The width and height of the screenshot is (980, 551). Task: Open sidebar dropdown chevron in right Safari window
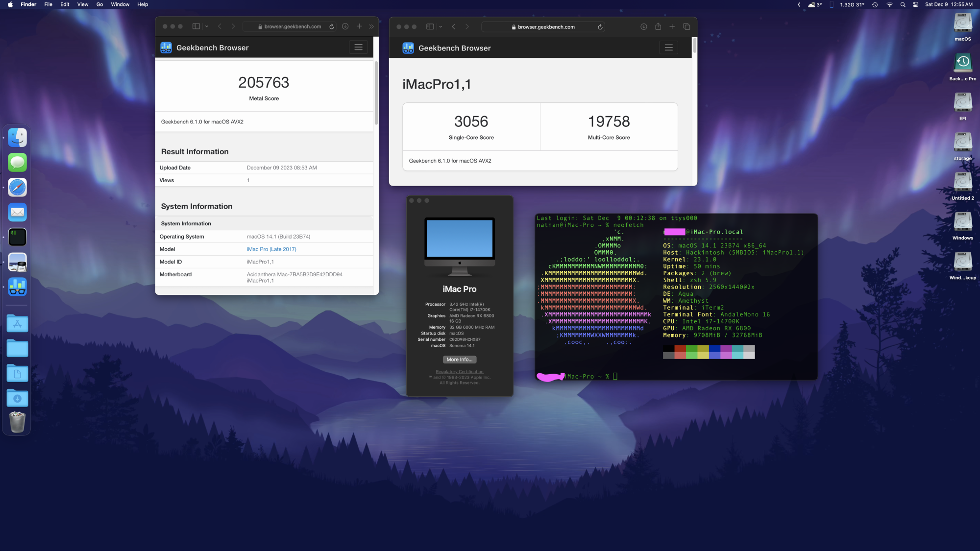point(441,27)
